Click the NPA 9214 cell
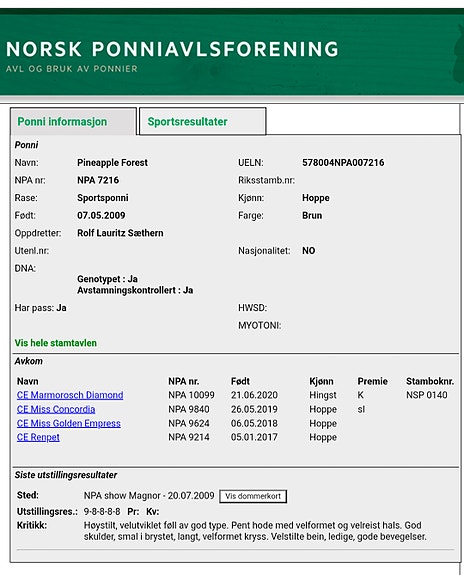The image size is (464, 575). pyautogui.click(x=189, y=437)
